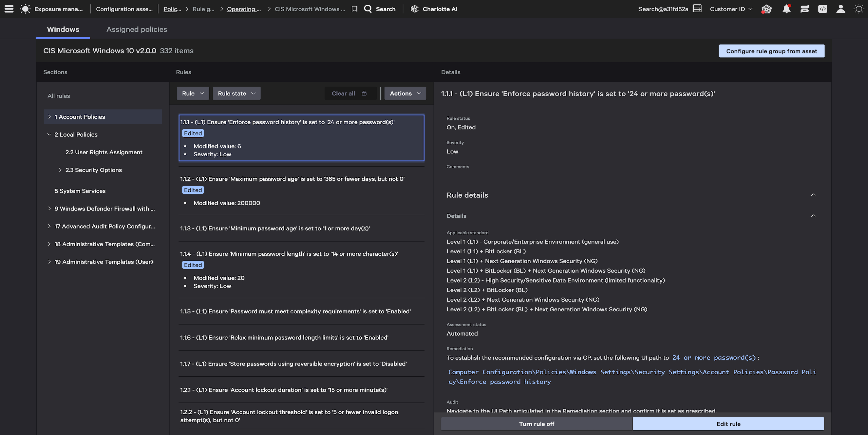Click the Edit rule button

click(728, 424)
